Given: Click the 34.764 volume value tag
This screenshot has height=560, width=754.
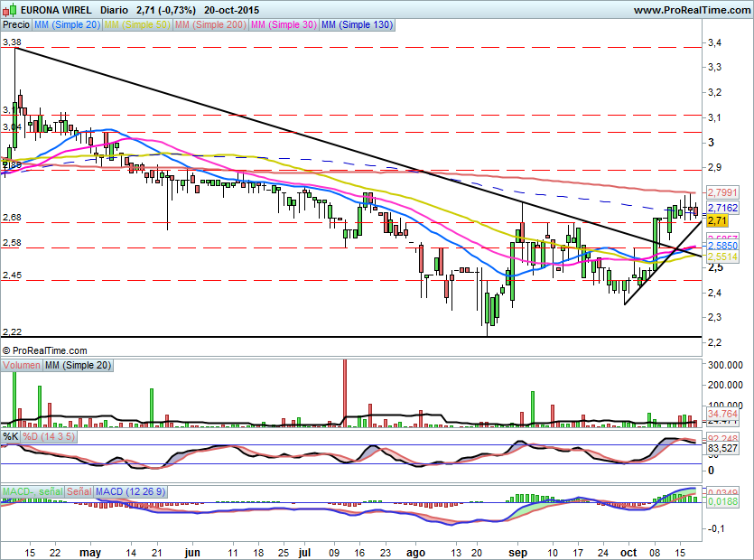Looking at the screenshot, I should 721,414.
